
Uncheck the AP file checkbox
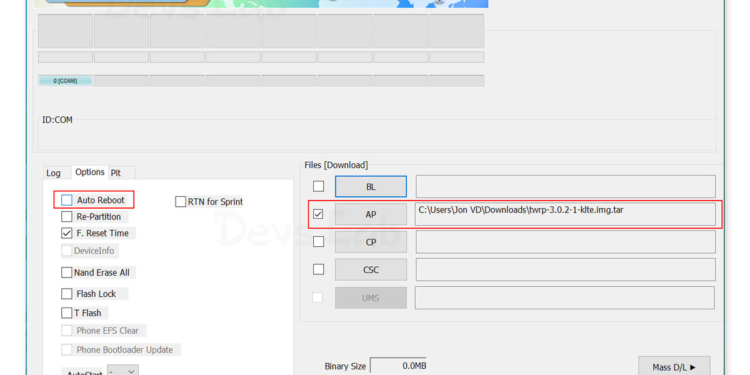click(318, 214)
